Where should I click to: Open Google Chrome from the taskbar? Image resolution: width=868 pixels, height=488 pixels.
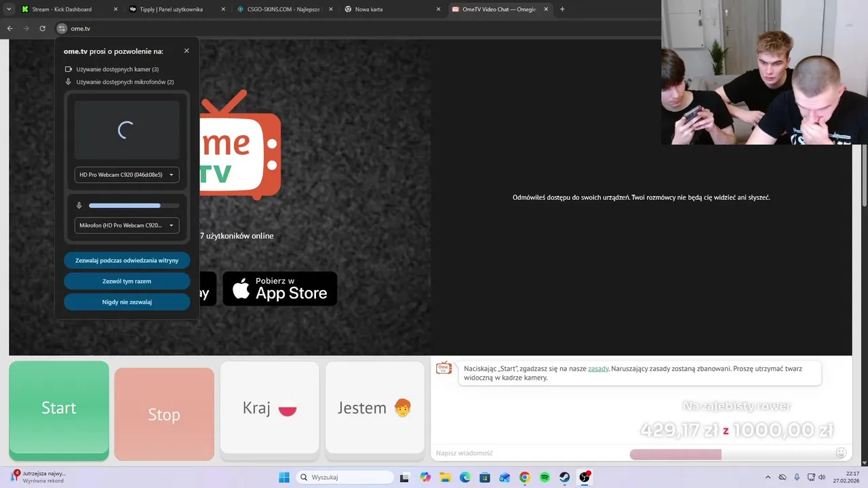click(524, 477)
